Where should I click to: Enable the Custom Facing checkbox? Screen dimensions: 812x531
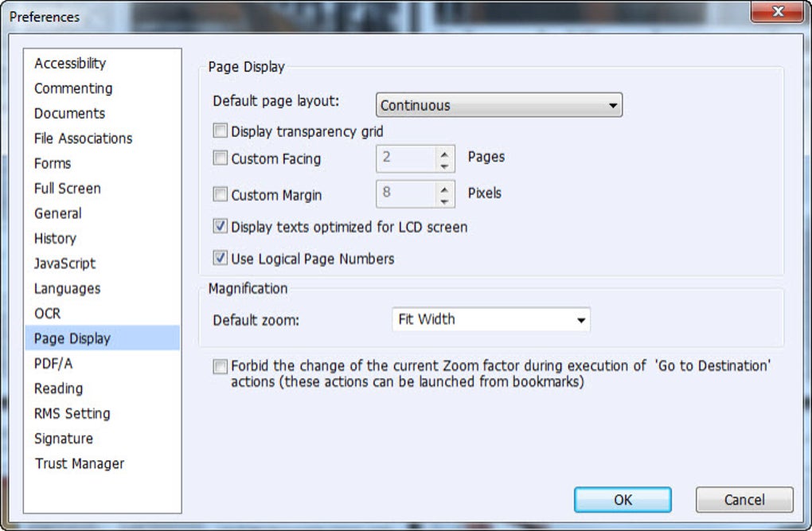coord(220,158)
